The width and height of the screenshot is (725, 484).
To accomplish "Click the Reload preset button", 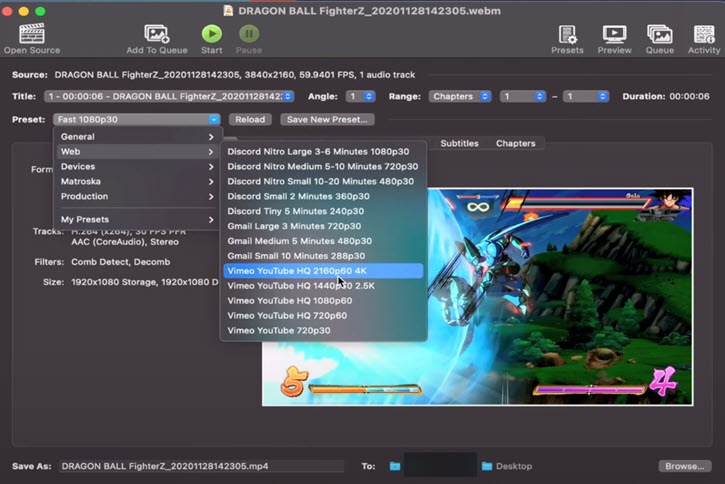I will pyautogui.click(x=250, y=119).
